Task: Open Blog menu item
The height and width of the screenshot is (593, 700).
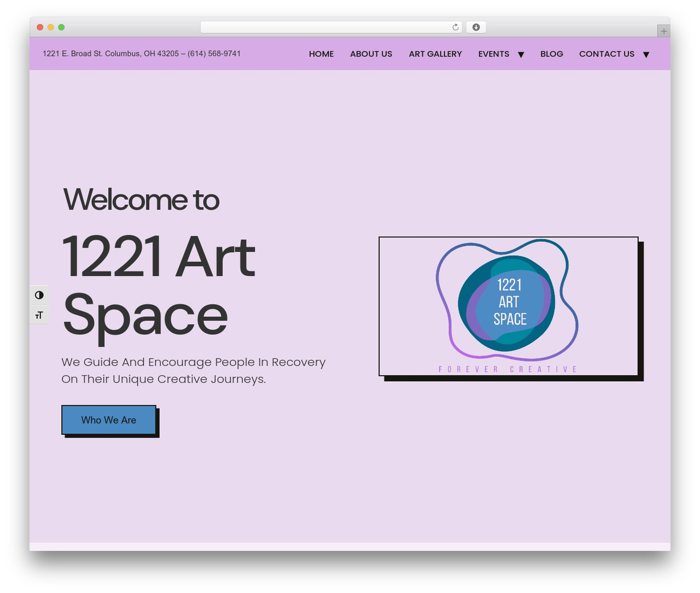Action: [x=551, y=54]
